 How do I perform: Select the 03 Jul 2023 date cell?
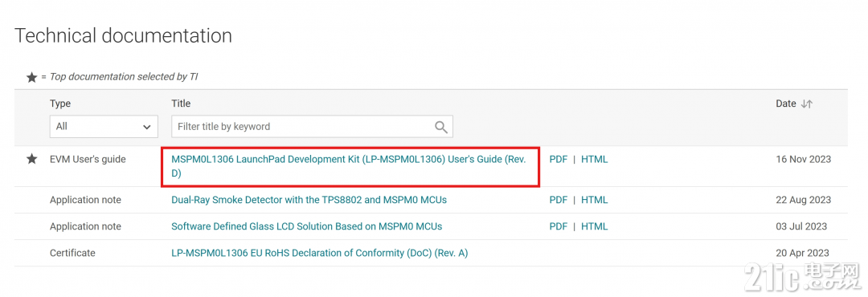point(801,226)
